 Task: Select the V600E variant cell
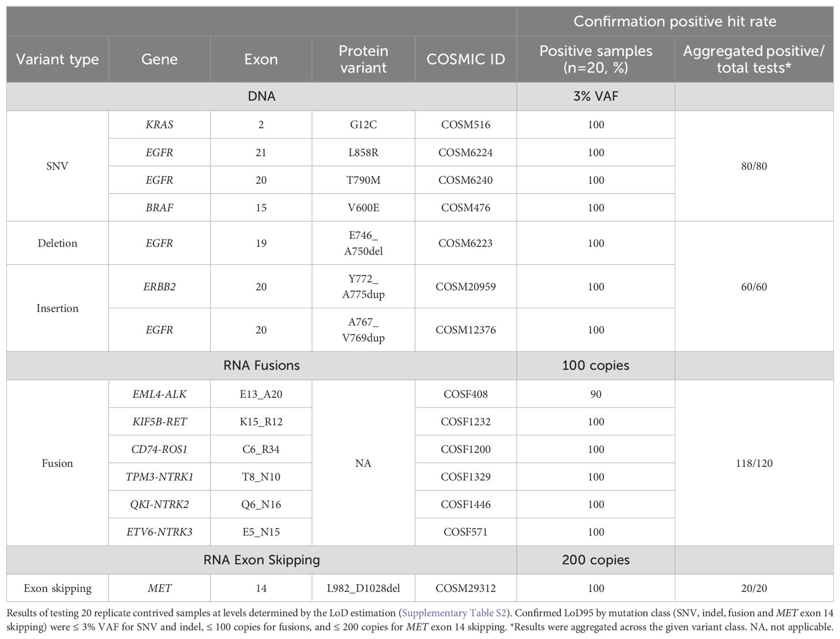pyautogui.click(x=363, y=208)
